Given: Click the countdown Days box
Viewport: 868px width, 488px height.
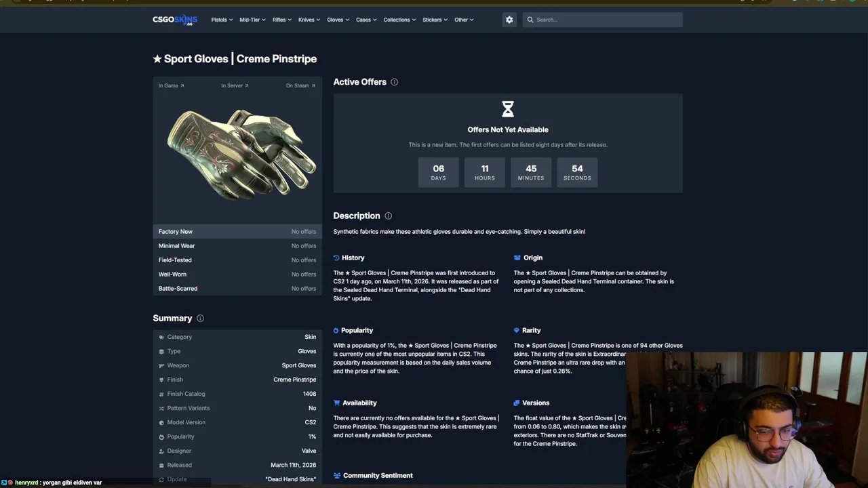Looking at the screenshot, I should (x=439, y=172).
